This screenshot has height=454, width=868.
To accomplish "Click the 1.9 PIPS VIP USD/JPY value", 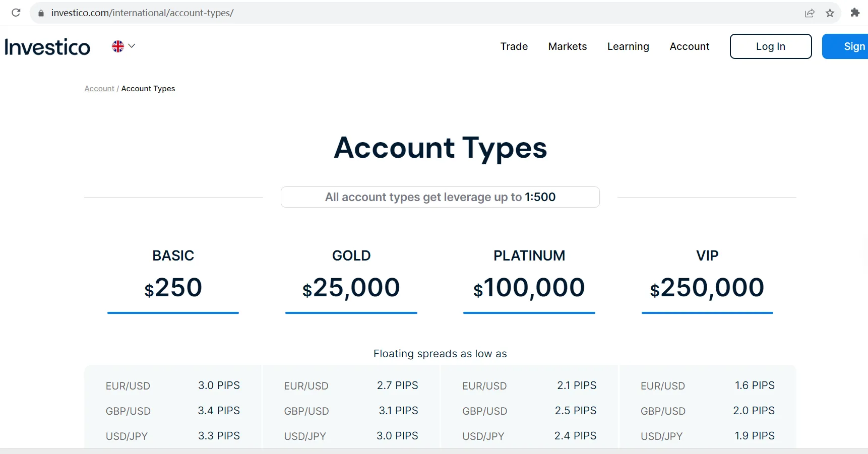I will tap(755, 436).
